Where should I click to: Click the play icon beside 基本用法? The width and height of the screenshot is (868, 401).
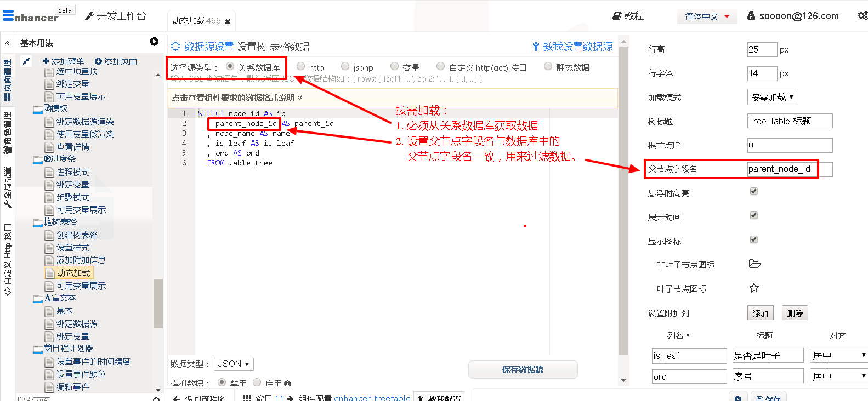(x=154, y=42)
